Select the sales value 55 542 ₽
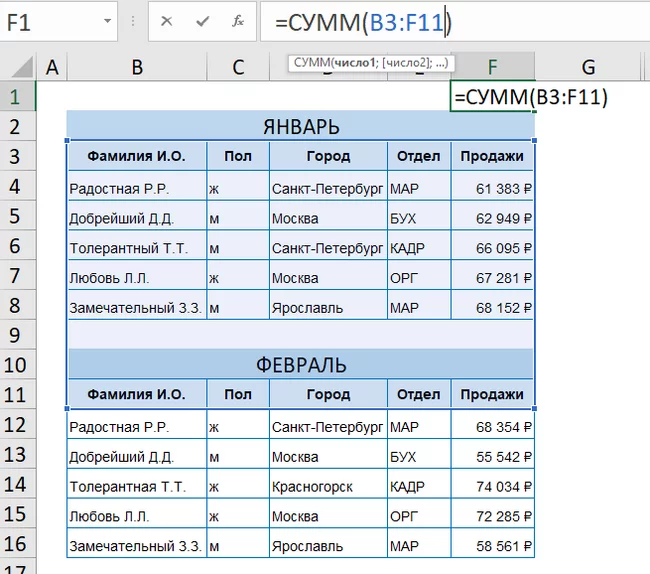Screen dimensions: 650x574 click(492, 454)
